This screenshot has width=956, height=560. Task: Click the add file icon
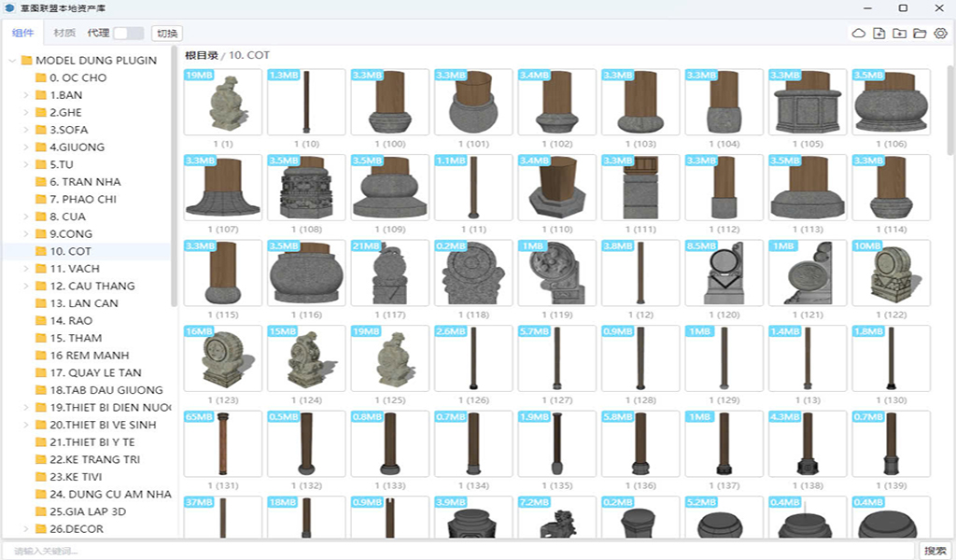point(879,34)
